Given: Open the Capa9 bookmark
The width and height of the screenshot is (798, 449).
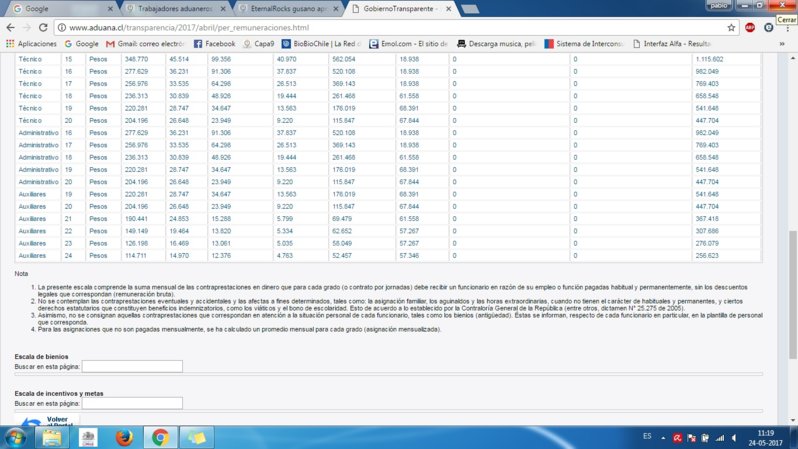Looking at the screenshot, I should (x=259, y=44).
